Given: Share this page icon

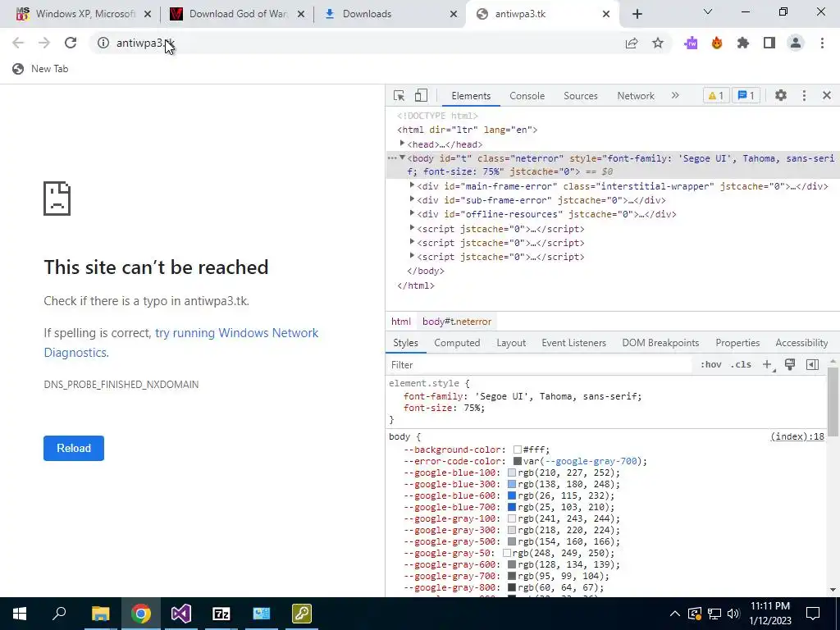Looking at the screenshot, I should (x=632, y=43).
